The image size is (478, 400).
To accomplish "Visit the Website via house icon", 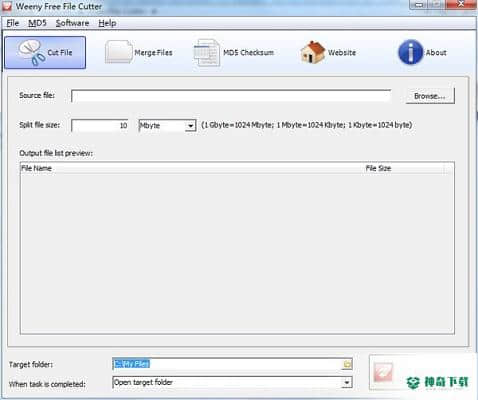I will pyautogui.click(x=328, y=52).
